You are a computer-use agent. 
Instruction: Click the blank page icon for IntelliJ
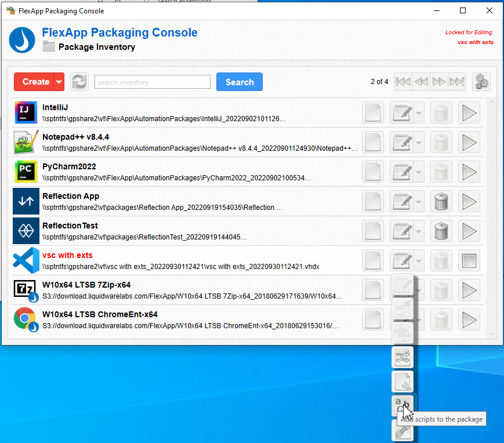click(x=373, y=112)
